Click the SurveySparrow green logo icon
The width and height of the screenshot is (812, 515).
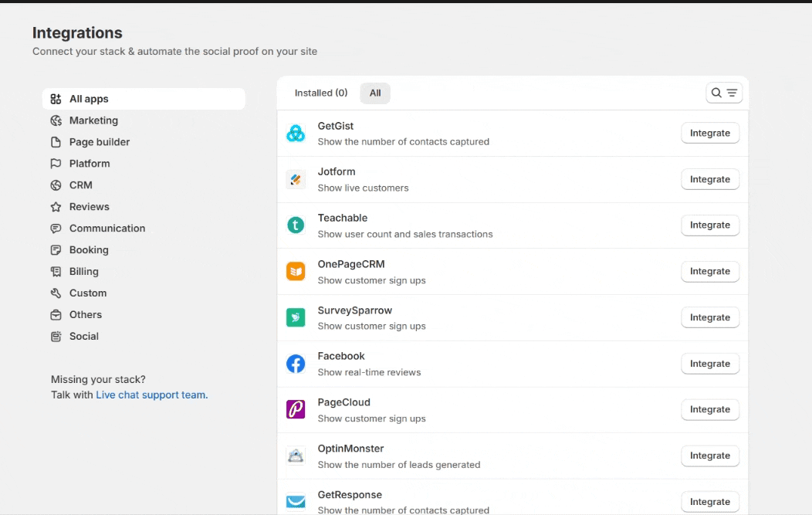pos(296,317)
